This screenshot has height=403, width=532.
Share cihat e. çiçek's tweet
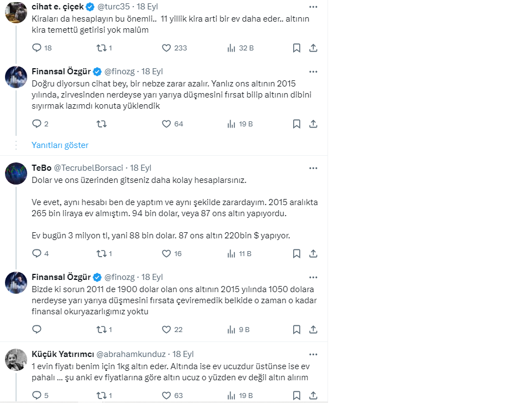click(313, 48)
